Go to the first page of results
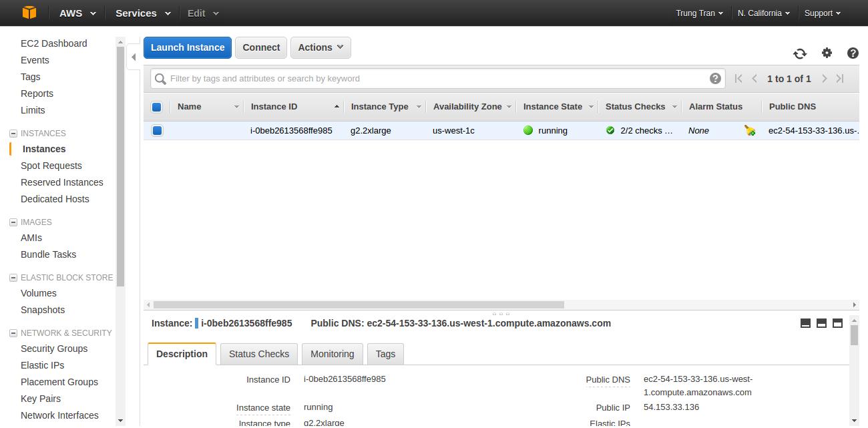The image size is (868, 428). click(738, 78)
